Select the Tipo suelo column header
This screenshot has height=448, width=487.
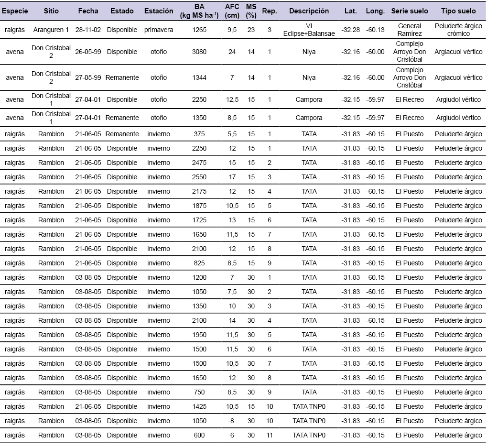[x=458, y=11]
